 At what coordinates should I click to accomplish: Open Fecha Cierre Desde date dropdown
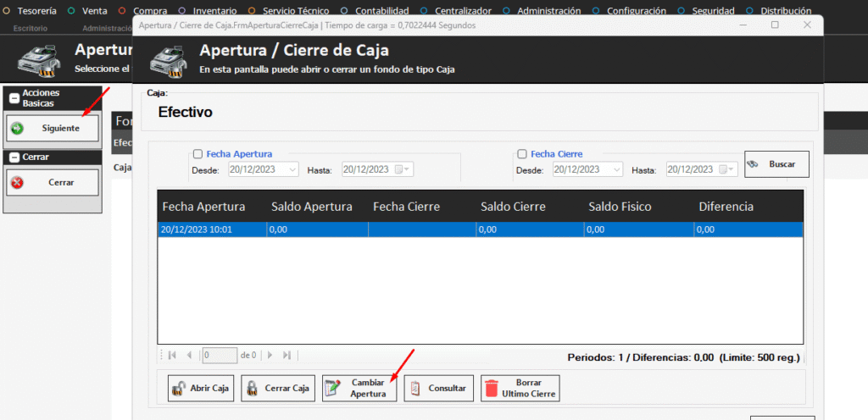click(616, 170)
